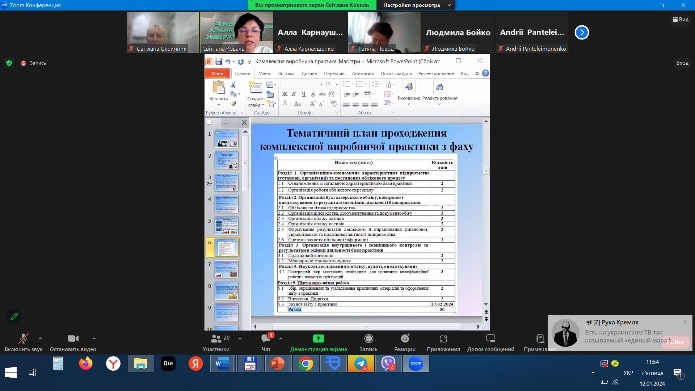Screen dimensions: 695x391
Task: Unmute microphone in Zoom
Action: tap(23, 342)
